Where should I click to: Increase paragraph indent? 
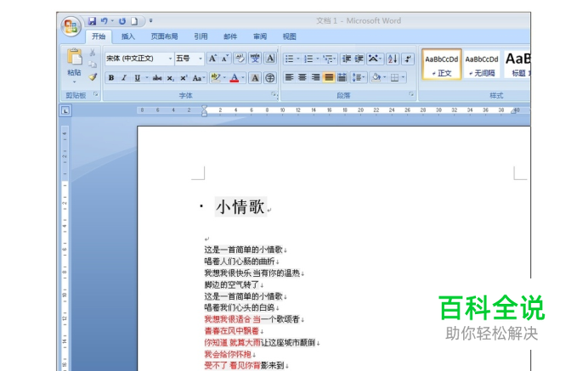[359, 59]
